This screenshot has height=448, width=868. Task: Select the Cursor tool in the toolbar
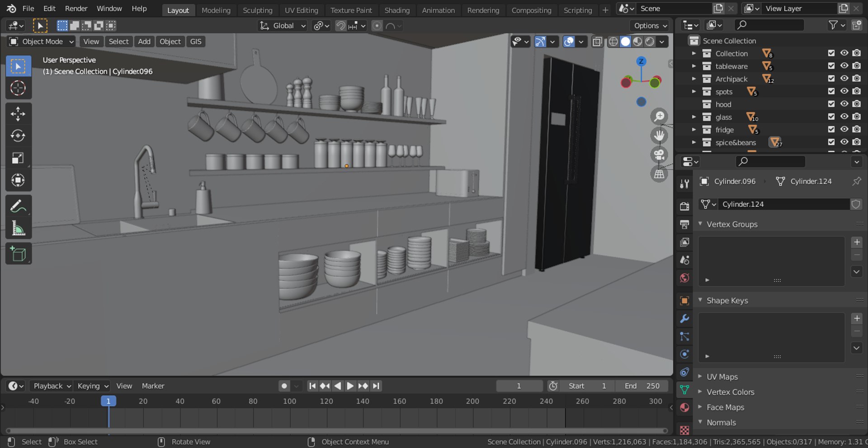[18, 88]
